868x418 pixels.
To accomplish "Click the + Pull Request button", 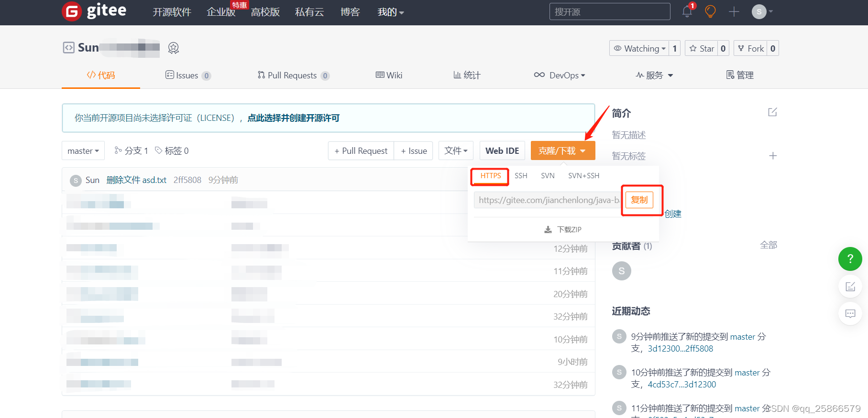I will pos(361,151).
